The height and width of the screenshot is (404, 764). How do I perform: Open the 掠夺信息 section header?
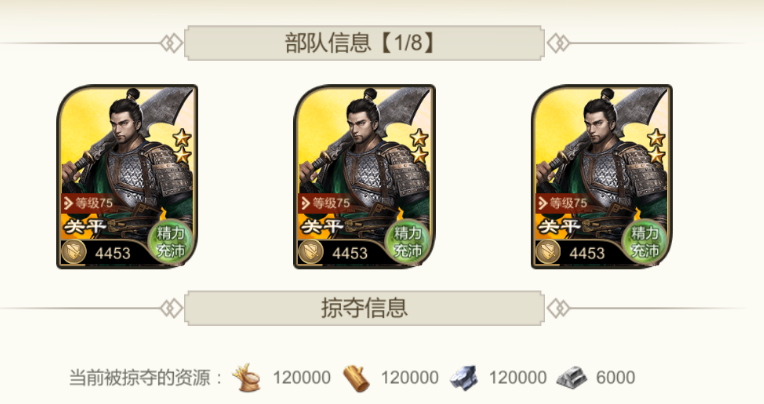364,308
